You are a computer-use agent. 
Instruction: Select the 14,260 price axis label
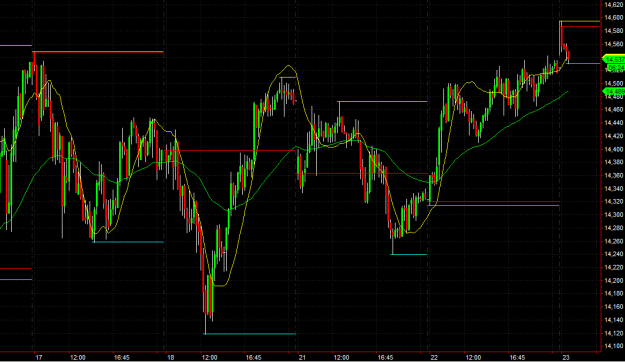point(614,241)
